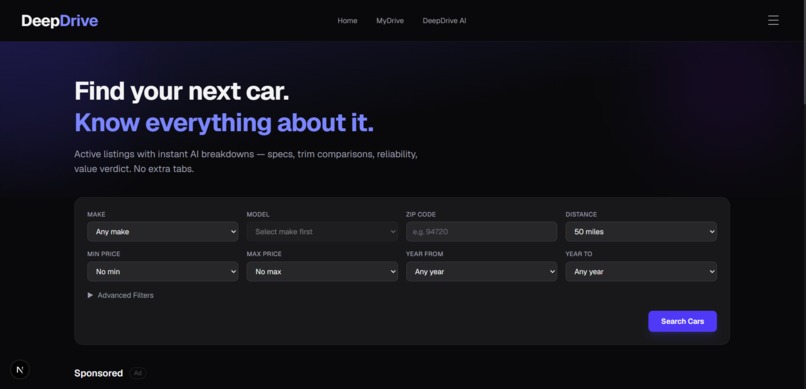Viewport: 806px width, 389px height.
Task: Click the YEAR TO field label
Action: point(579,254)
